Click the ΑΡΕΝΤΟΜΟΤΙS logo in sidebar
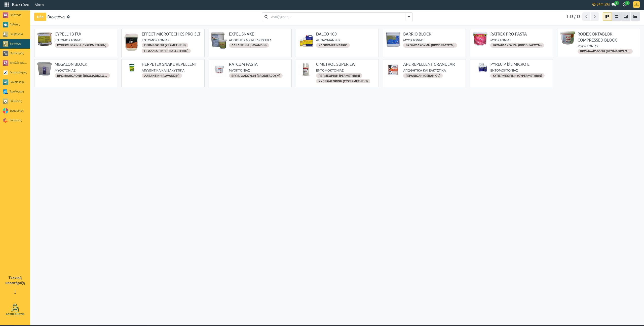The image size is (644, 326). click(15, 310)
